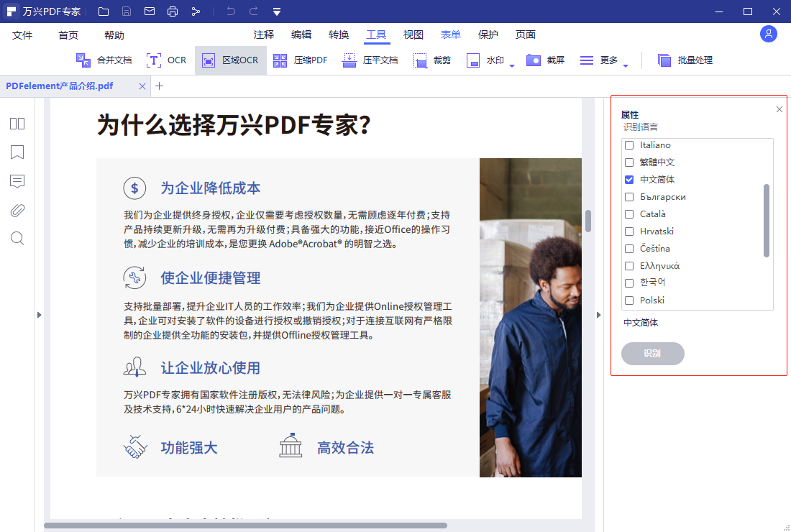Check the Polski language option
Image resolution: width=791 pixels, height=532 pixels.
tap(628, 300)
